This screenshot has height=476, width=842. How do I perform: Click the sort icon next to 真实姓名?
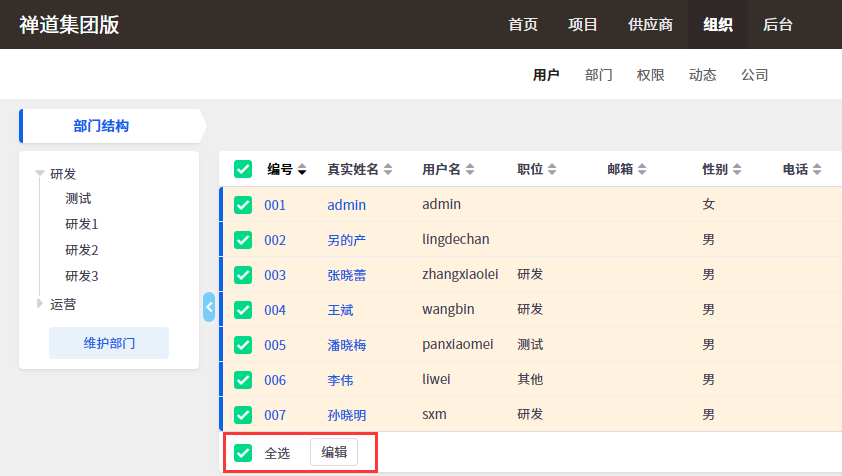(x=388, y=170)
